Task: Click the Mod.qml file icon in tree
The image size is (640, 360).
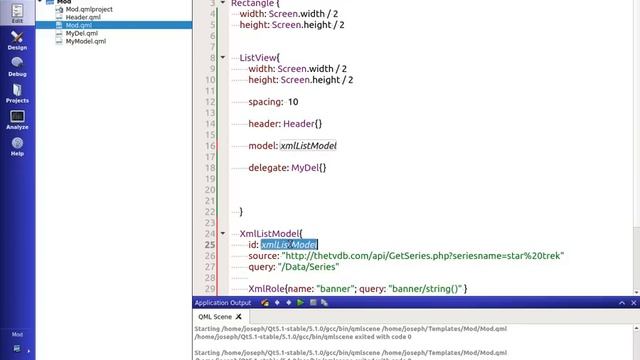Action: click(59, 25)
